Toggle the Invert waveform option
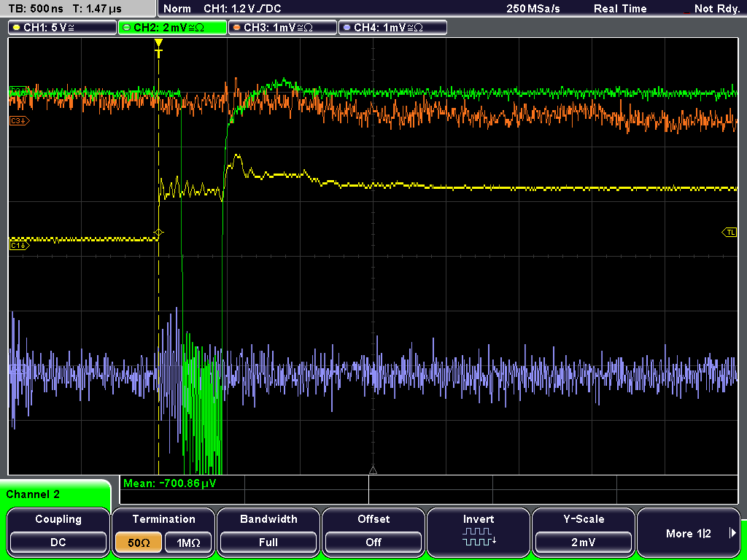This screenshot has width=747, height=560. 479,532
